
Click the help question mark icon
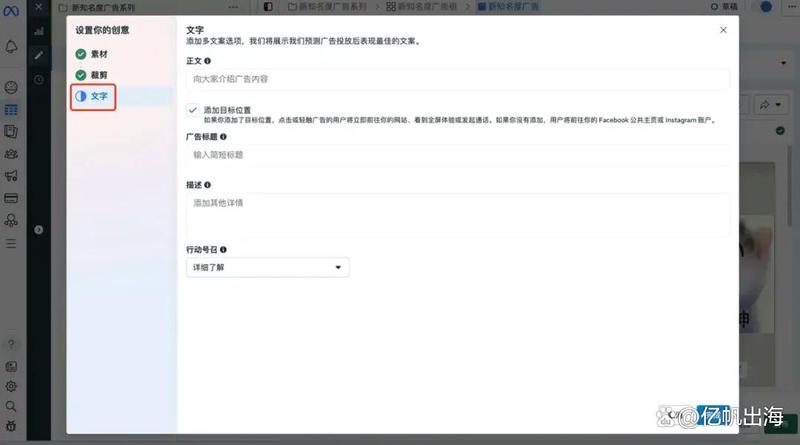11,345
